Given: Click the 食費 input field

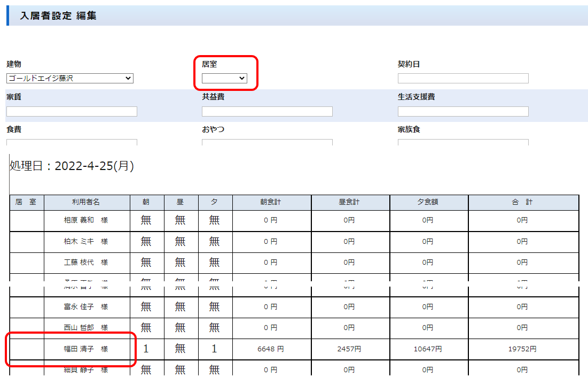Looking at the screenshot, I should 72,142.
